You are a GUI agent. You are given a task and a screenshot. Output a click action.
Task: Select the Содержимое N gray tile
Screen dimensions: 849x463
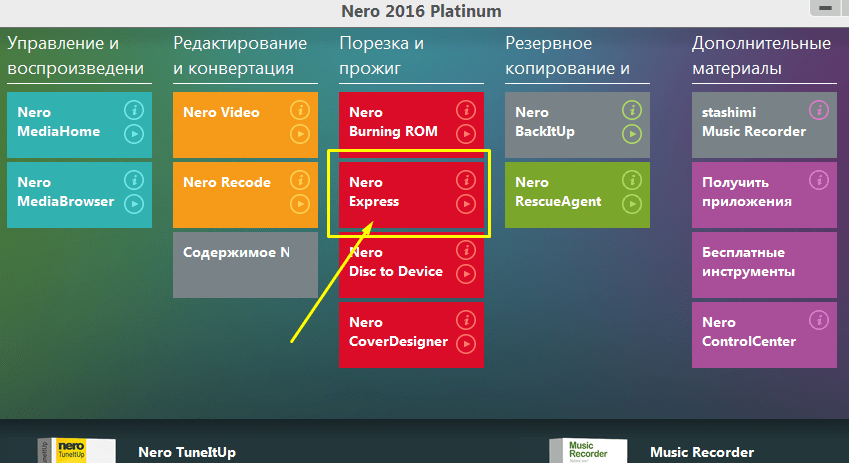click(x=245, y=264)
